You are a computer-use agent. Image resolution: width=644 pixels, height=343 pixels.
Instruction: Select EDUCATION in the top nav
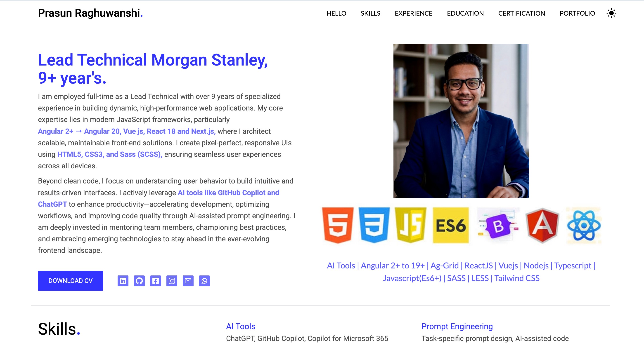tap(465, 13)
